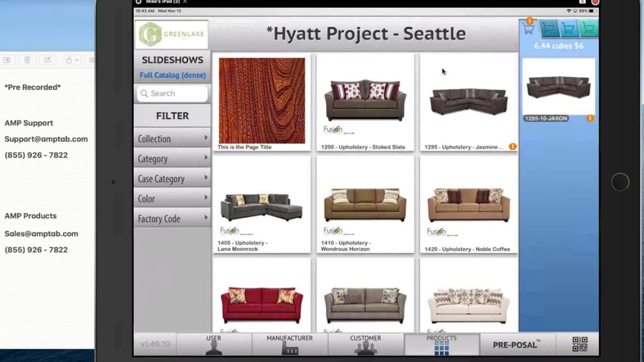Switch to the second shopping cart tab
The width and height of the screenshot is (644, 362).
coord(549,29)
